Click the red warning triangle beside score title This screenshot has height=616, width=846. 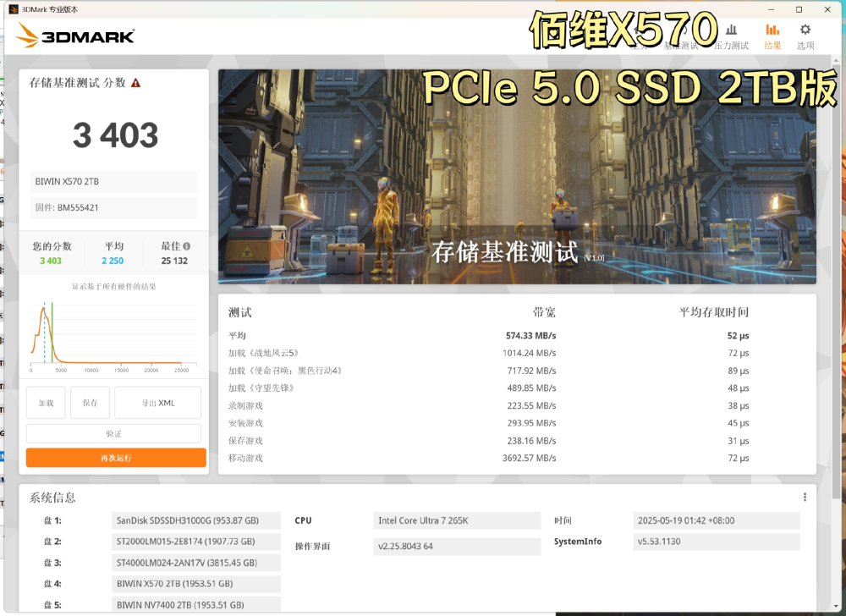click(x=136, y=83)
